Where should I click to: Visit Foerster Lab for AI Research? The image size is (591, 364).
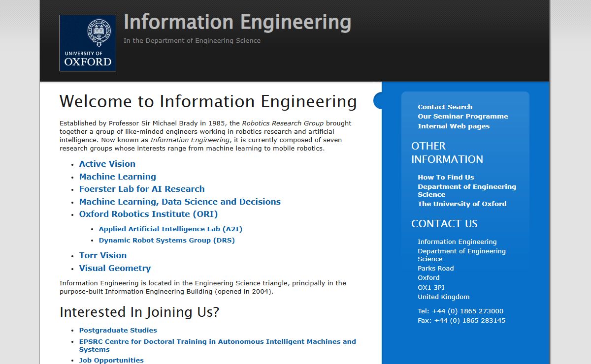142,189
